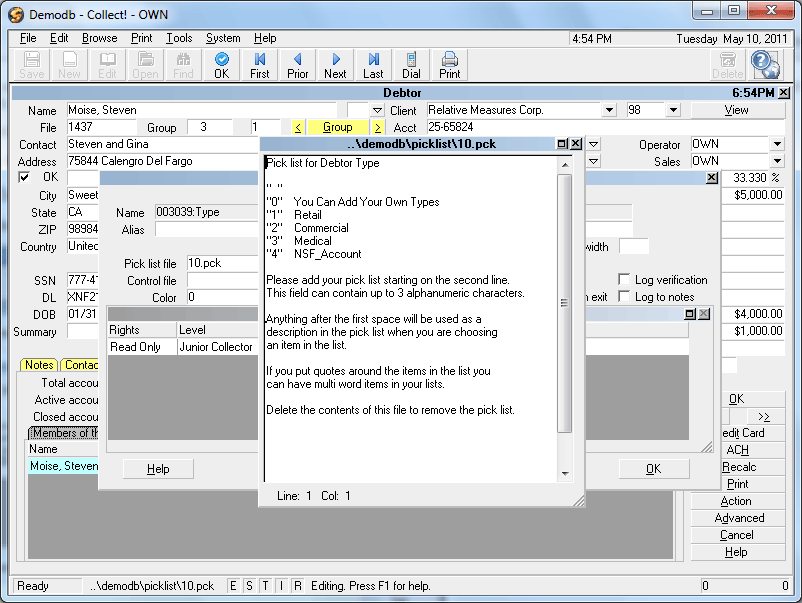Click the Acct number field
The image size is (802, 603).
click(606, 127)
